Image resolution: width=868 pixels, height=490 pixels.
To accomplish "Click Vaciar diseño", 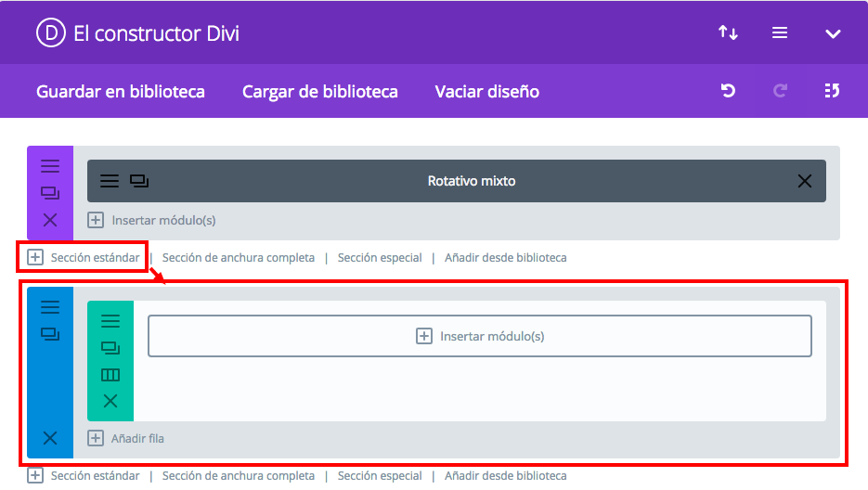I will [486, 91].
